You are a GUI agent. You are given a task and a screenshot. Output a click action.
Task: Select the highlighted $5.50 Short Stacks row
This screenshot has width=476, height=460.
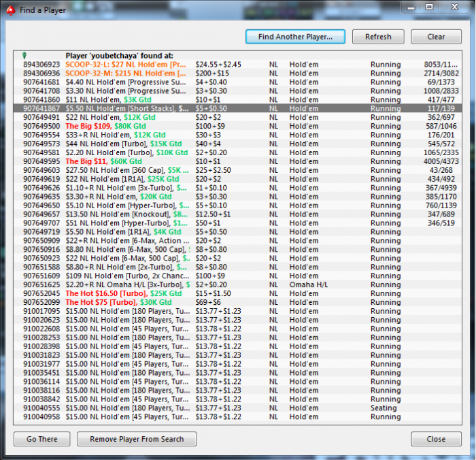238,108
